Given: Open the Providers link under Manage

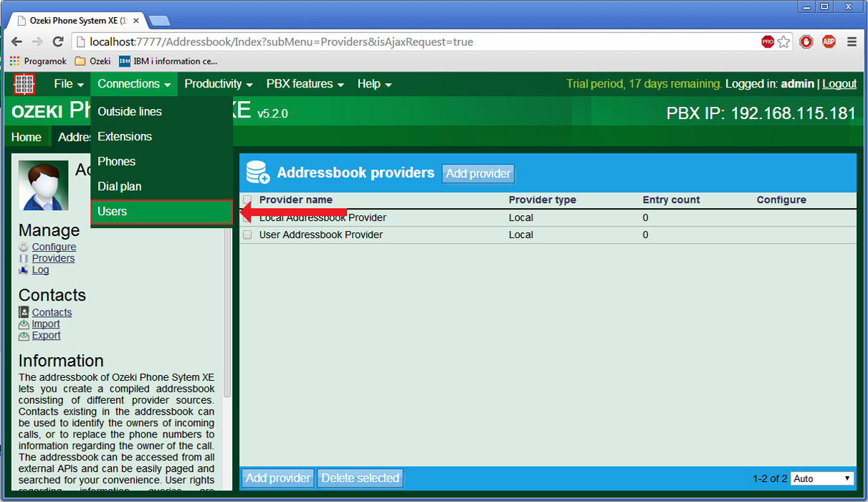Looking at the screenshot, I should [x=53, y=259].
